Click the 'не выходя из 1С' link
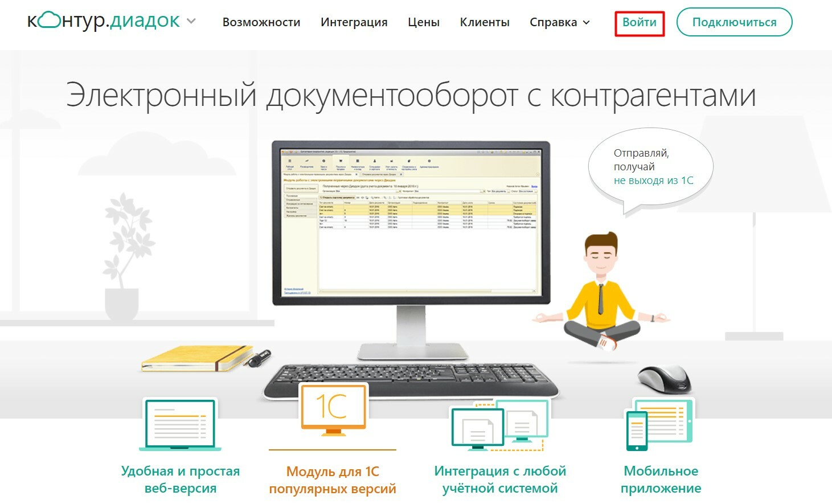832x504 pixels. point(653,181)
